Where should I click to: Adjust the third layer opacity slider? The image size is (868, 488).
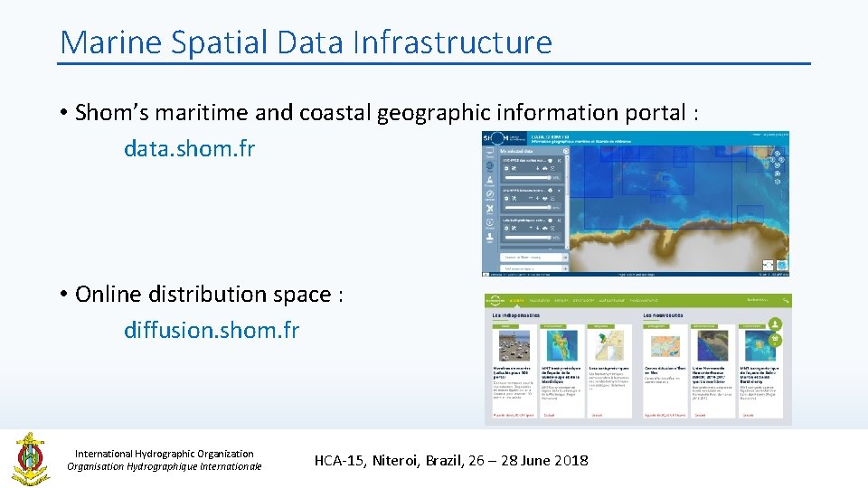click(x=528, y=238)
